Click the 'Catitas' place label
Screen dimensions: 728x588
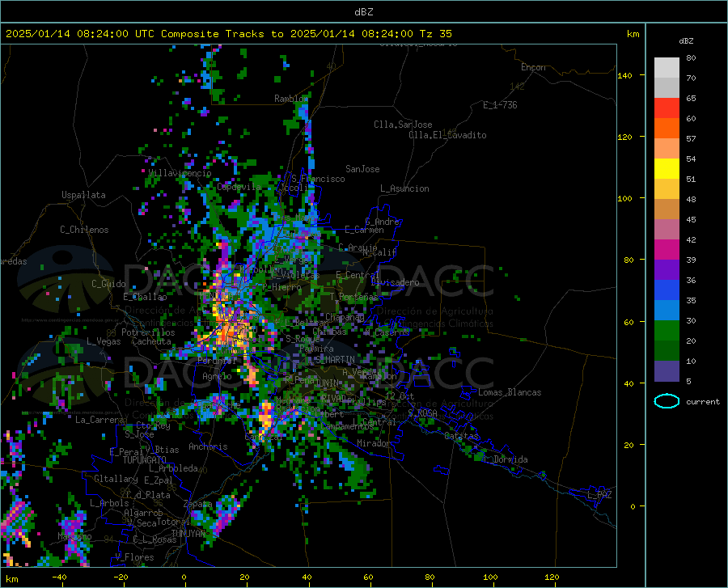coord(461,436)
